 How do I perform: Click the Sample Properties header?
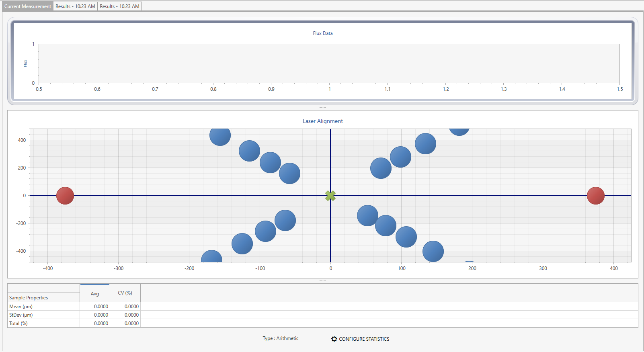pyautogui.click(x=43, y=298)
